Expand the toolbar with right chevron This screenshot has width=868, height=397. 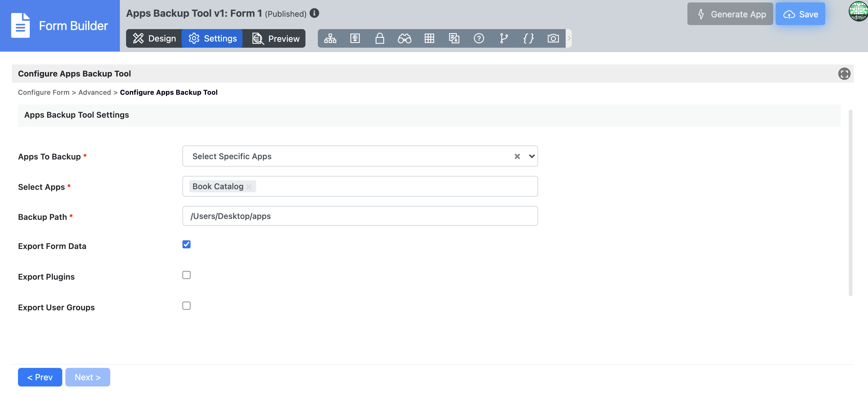click(569, 38)
